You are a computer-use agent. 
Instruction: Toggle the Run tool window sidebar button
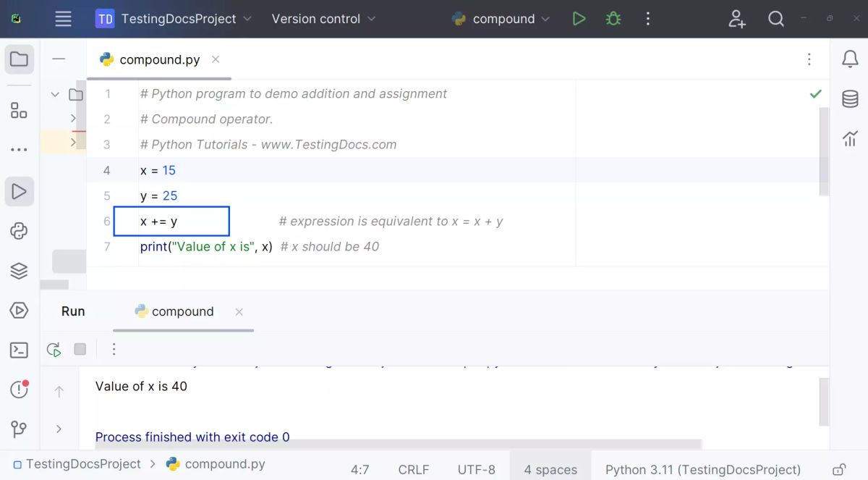[x=19, y=192]
